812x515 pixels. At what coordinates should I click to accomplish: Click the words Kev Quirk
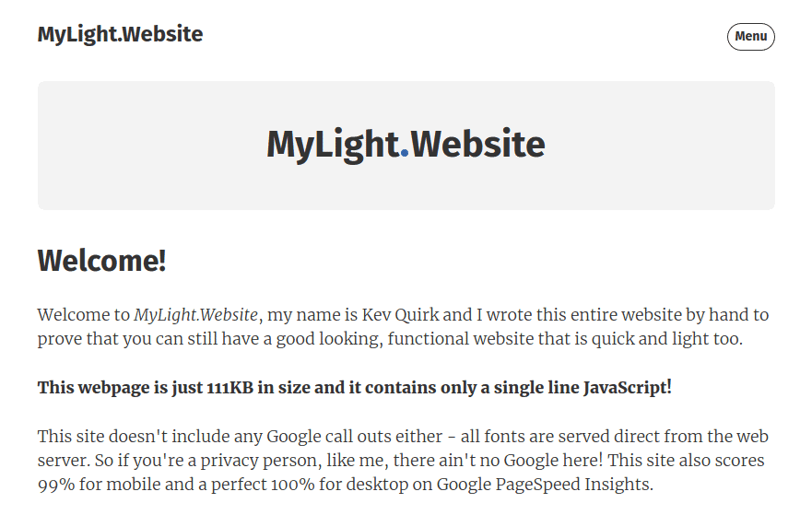pos(400,315)
